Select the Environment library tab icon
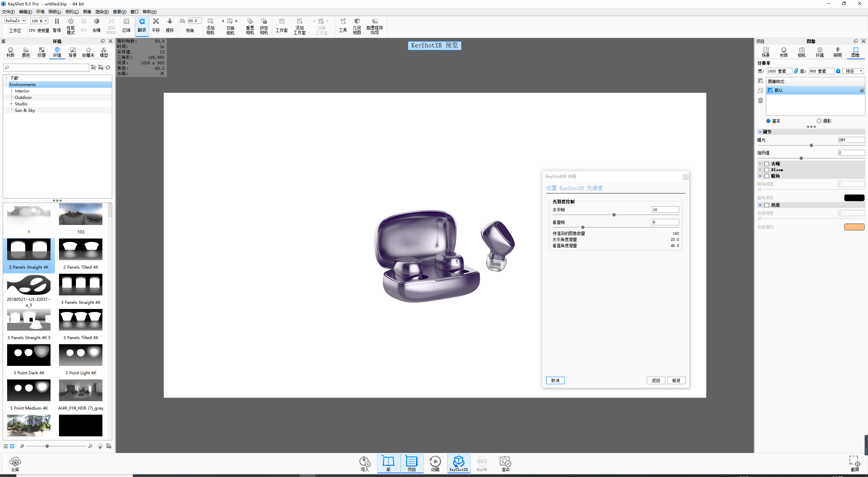This screenshot has height=477, width=868. pos(57,52)
